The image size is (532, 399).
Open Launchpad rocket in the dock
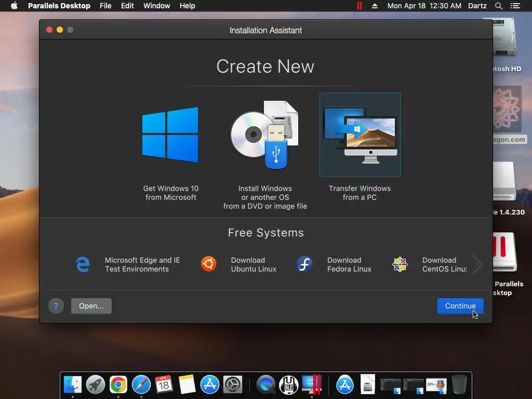(96, 384)
